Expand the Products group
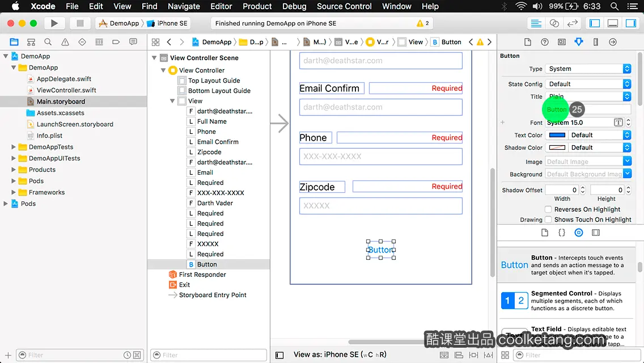644x363 pixels. click(14, 170)
